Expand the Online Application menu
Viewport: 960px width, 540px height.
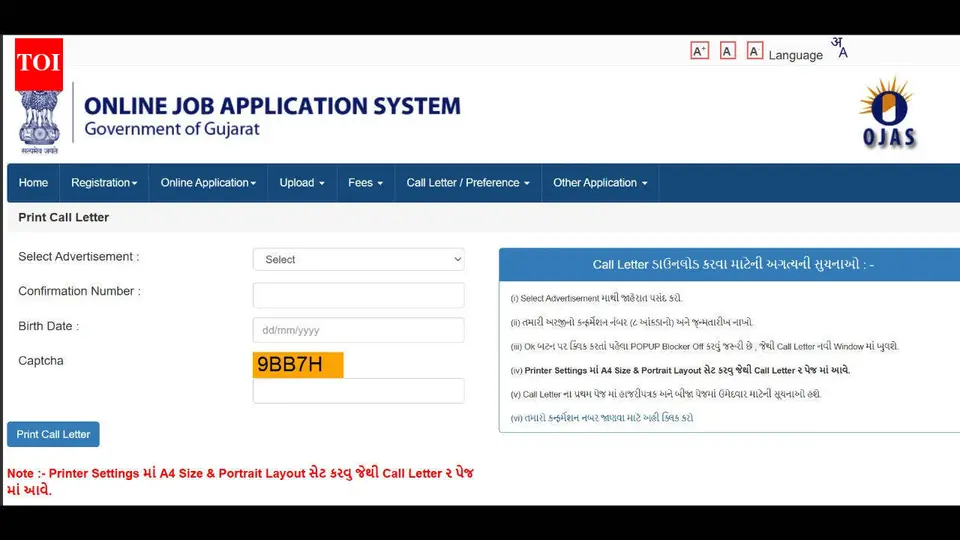(x=208, y=182)
